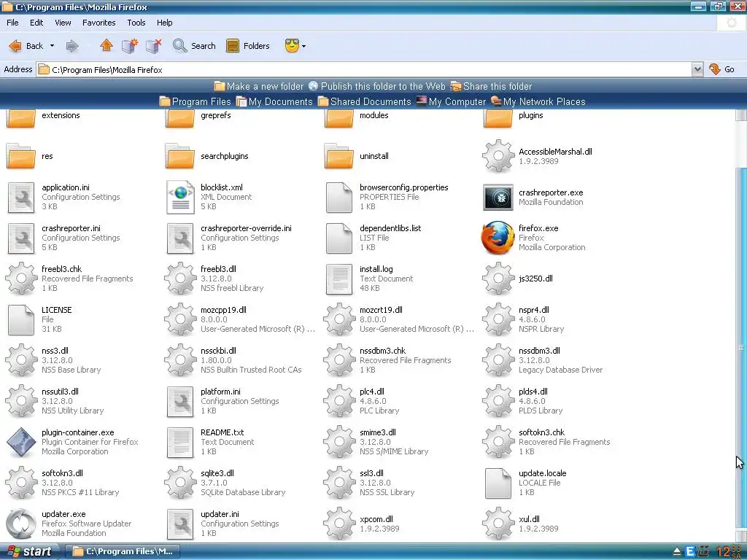
Task: Select the application.ini icon
Action: [x=21, y=197]
